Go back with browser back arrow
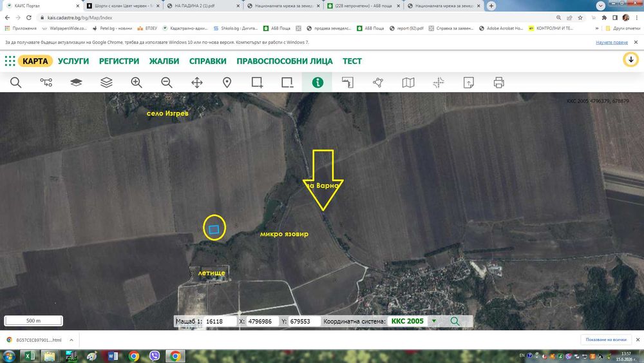This screenshot has height=363, width=644. pos(7,17)
